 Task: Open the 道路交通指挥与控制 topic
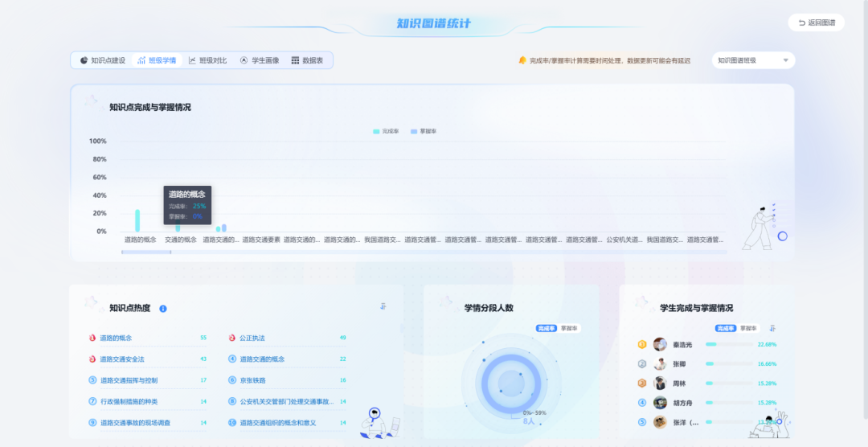pyautogui.click(x=129, y=380)
